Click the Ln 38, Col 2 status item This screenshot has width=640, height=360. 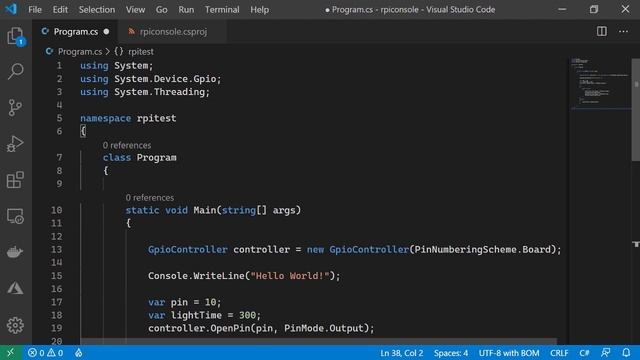point(402,353)
